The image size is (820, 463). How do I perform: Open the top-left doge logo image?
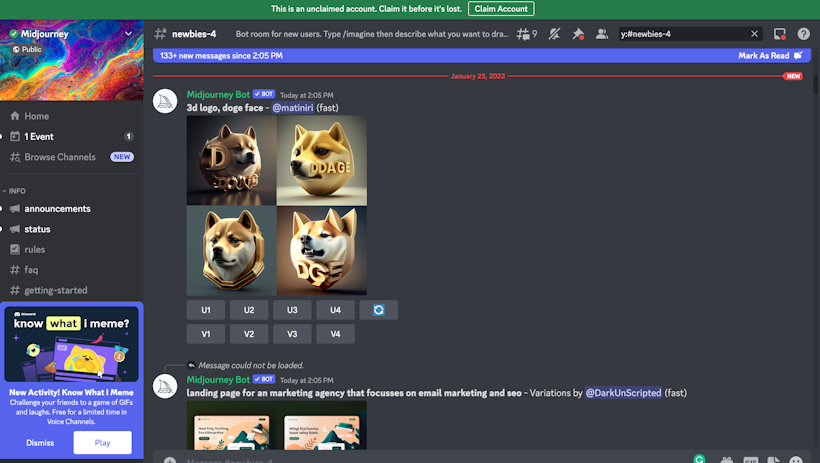tap(232, 160)
